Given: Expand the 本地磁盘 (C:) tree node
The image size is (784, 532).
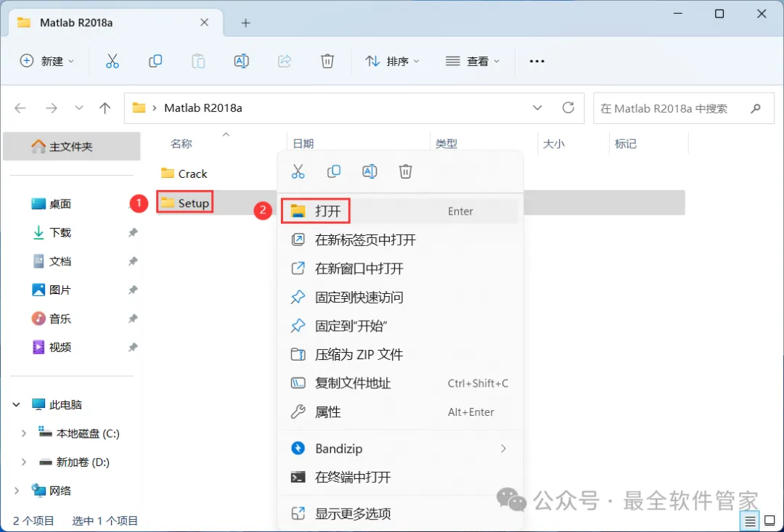Looking at the screenshot, I should (x=23, y=433).
